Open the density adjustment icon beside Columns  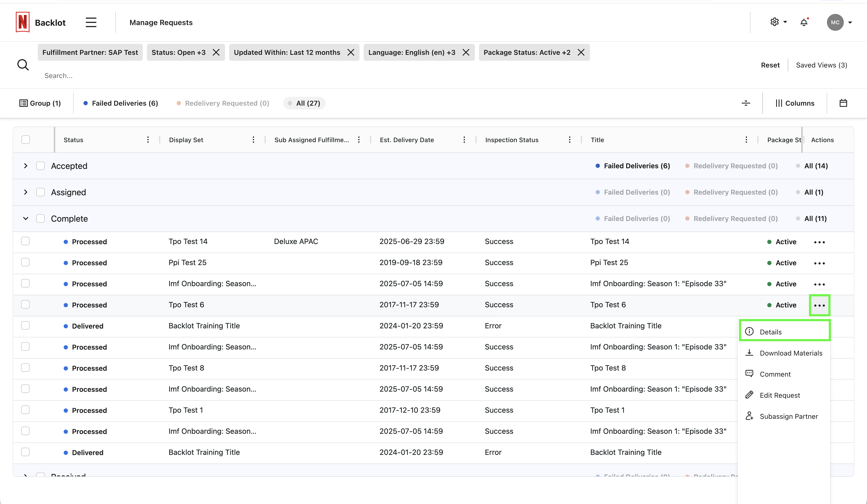coord(746,103)
